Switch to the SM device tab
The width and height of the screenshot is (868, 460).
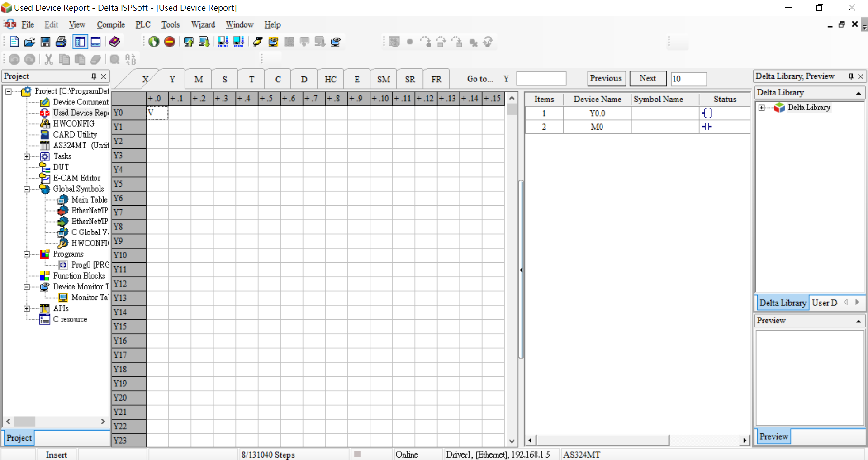point(384,80)
